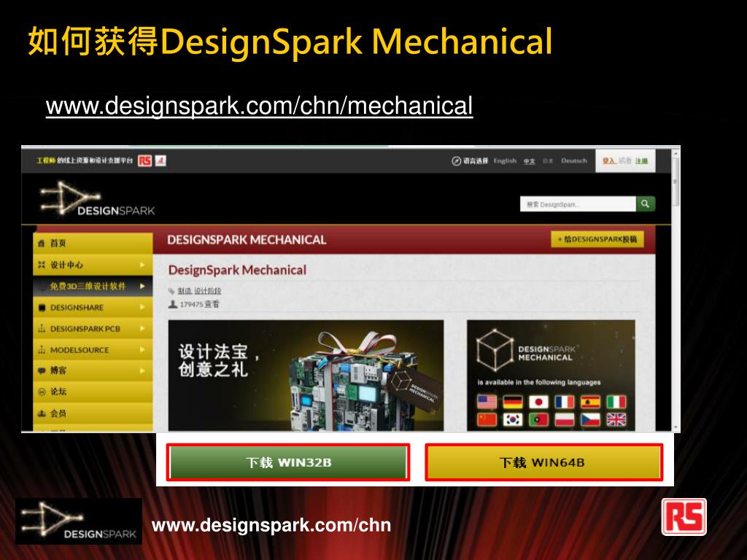The width and height of the screenshot is (747, 560).
Task: Click the 登入 login link
Action: [609, 161]
